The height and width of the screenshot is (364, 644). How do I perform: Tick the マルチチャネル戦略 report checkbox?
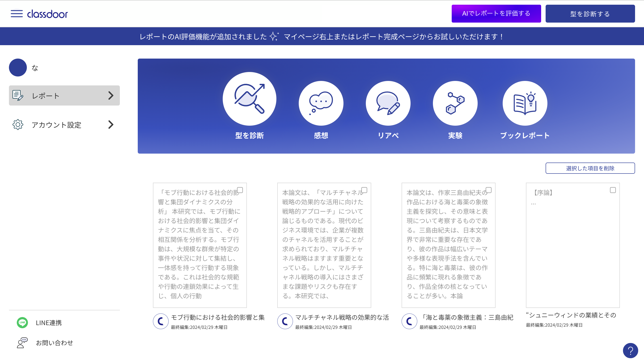(x=364, y=190)
